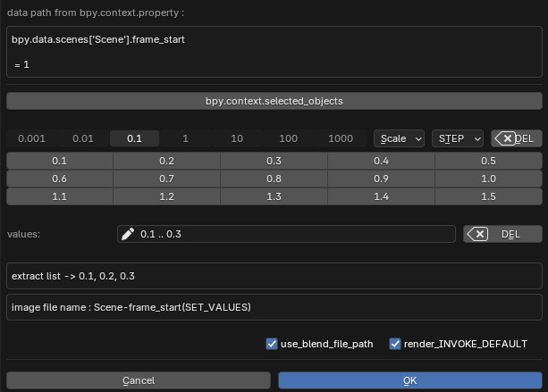Image resolution: width=548 pixels, height=392 pixels.
Task: Confirm with the OK button
Action: pyautogui.click(x=410, y=380)
